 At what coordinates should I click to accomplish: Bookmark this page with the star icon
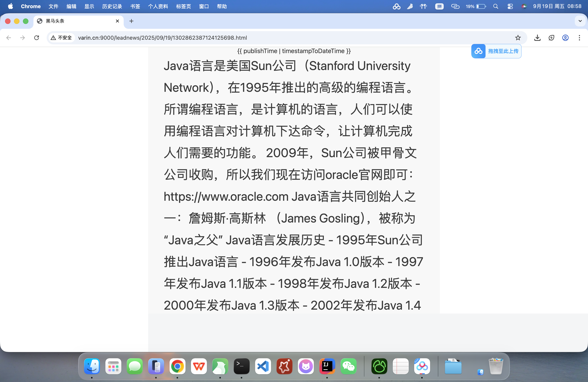click(518, 38)
